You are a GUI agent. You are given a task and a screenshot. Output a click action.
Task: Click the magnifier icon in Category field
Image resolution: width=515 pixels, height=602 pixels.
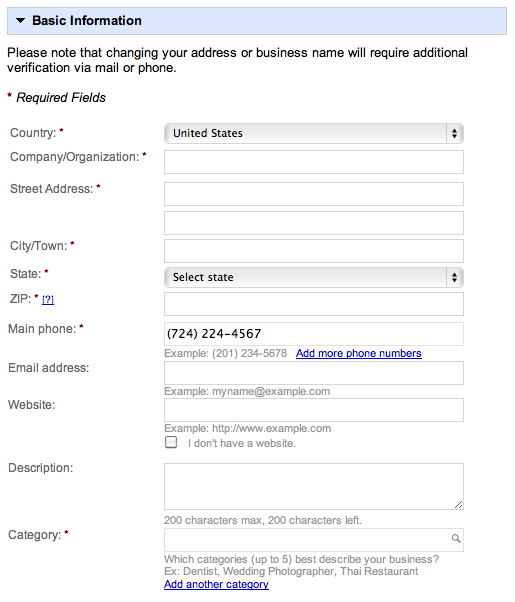pos(456,539)
